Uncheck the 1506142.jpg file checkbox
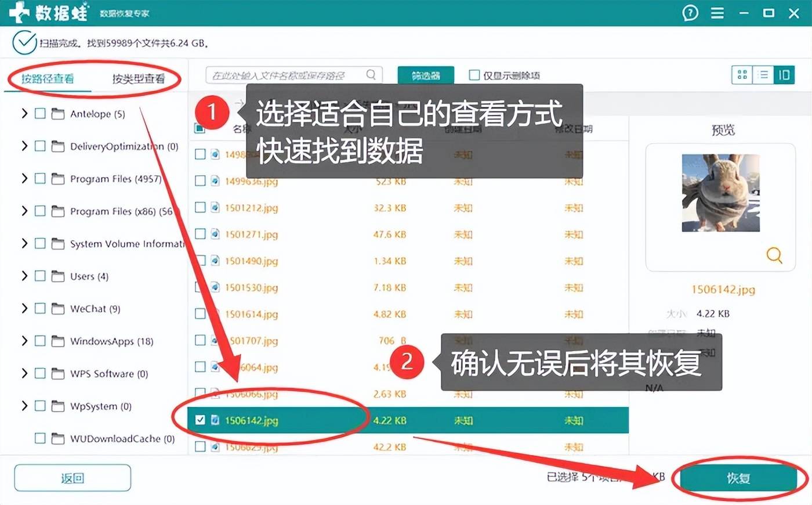Image resolution: width=812 pixels, height=505 pixels. coord(200,420)
